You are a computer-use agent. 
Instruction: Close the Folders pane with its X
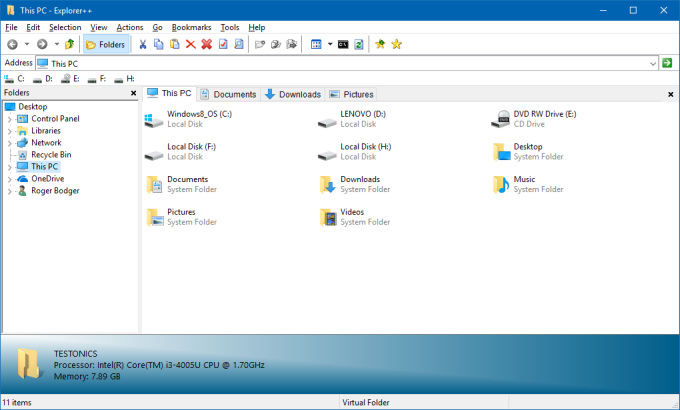point(134,93)
